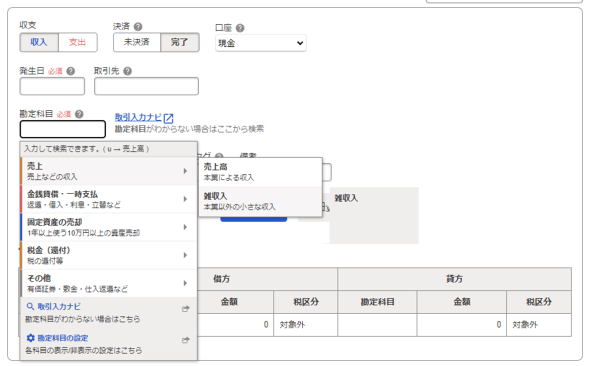Choose その他 category
590x366 pixels.
tap(109, 283)
